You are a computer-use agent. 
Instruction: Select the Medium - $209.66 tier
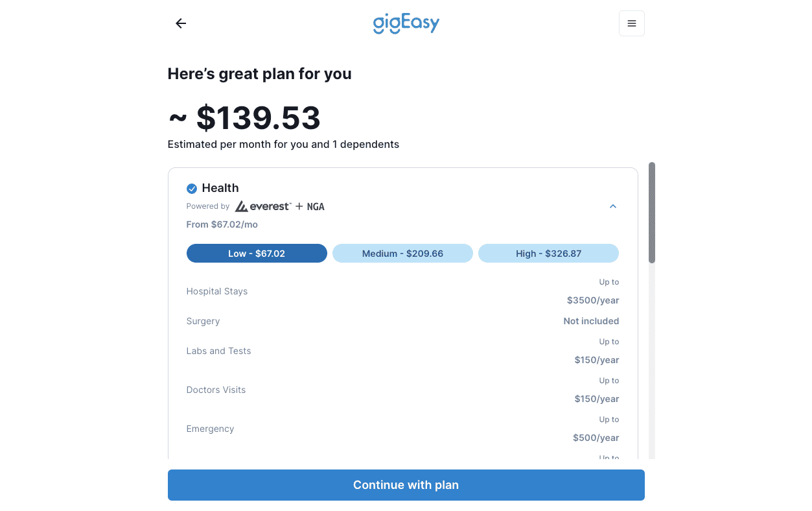tap(402, 253)
